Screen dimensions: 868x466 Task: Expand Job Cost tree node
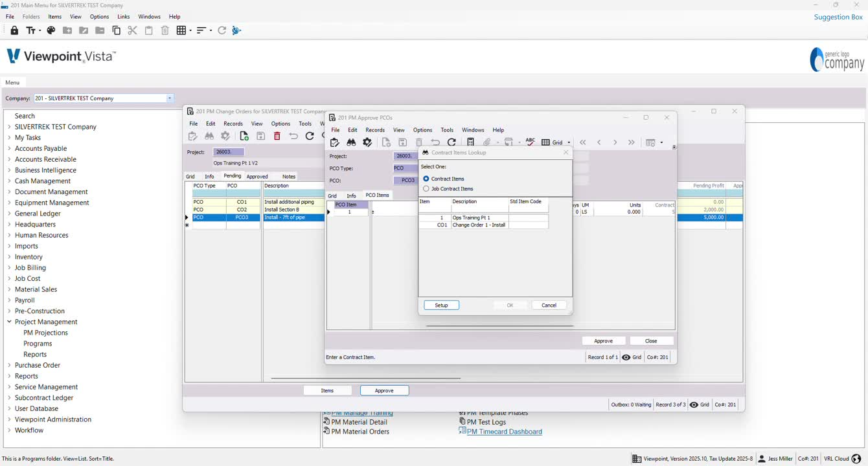click(x=9, y=279)
